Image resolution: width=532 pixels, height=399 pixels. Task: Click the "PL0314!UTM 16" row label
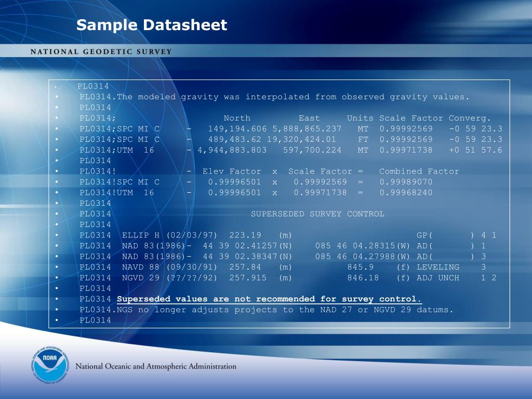pyautogui.click(x=117, y=193)
